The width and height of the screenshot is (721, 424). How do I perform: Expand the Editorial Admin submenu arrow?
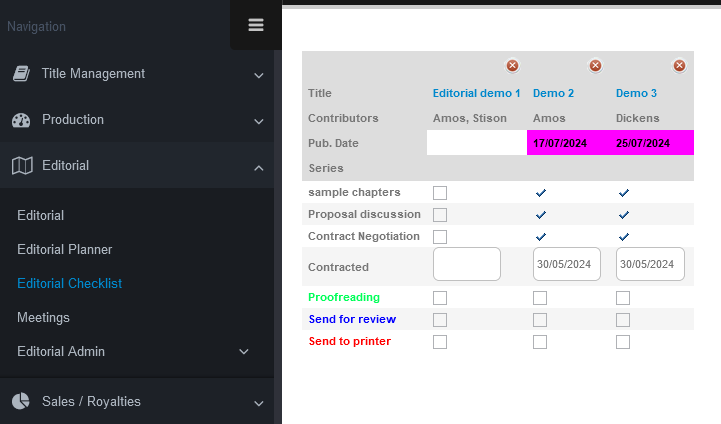tap(244, 352)
